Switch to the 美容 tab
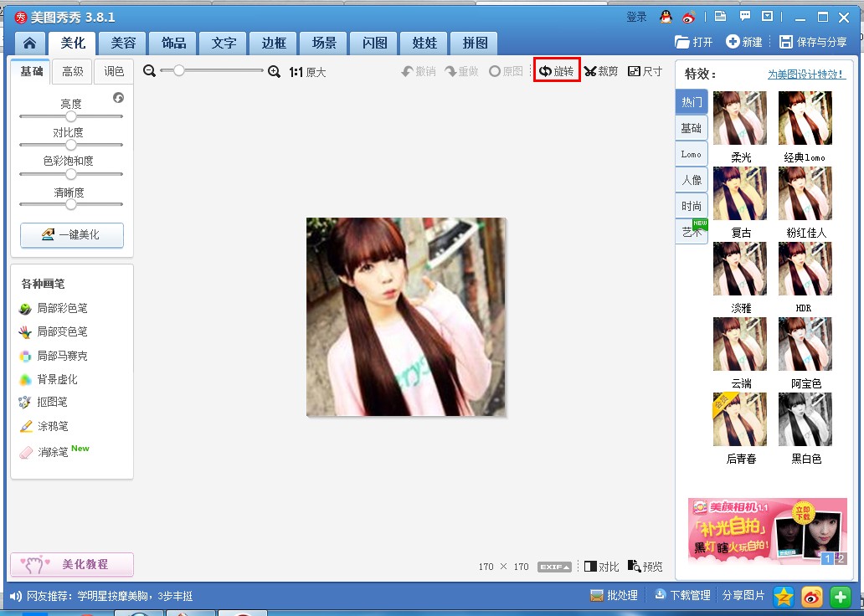Viewport: 864px width, 616px height. click(123, 44)
